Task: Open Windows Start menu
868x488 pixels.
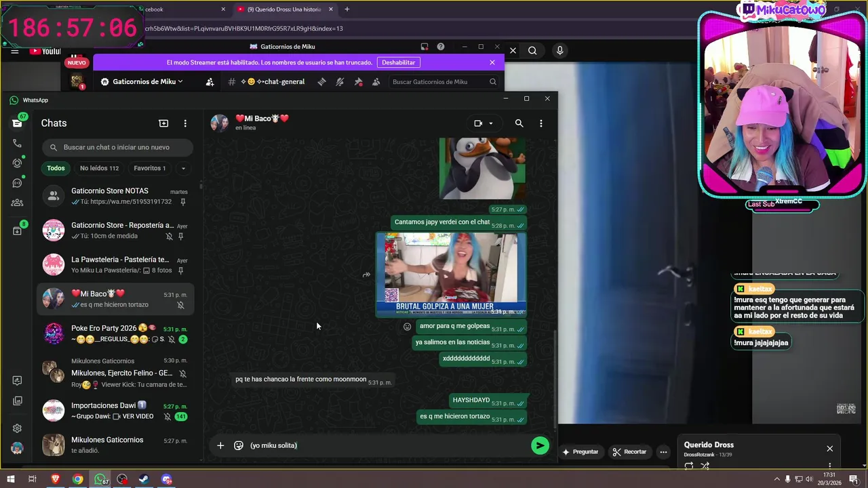Action: [x=10, y=479]
